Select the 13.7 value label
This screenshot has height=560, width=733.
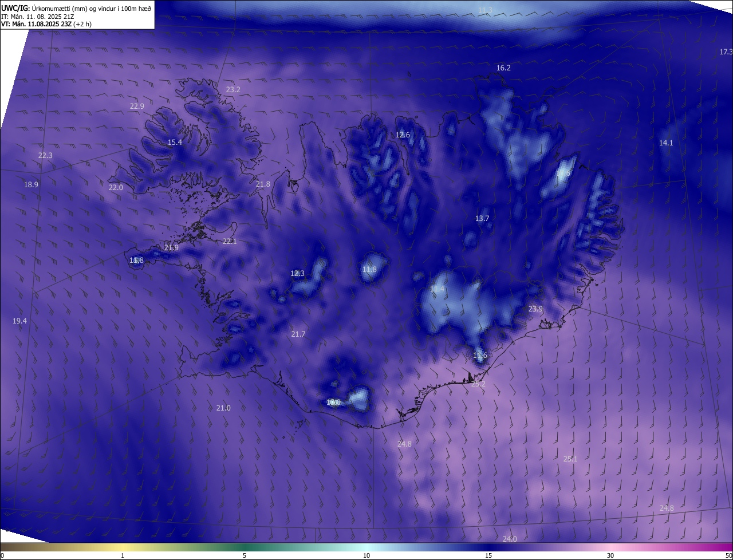point(482,218)
